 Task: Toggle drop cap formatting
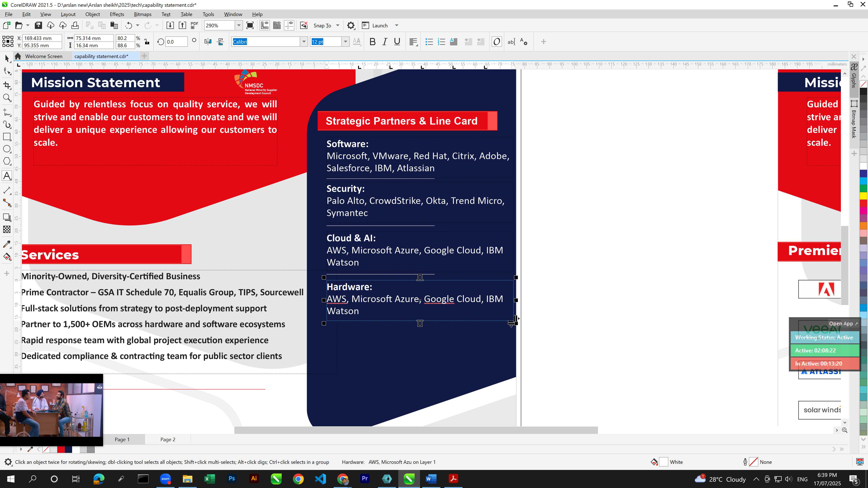453,42
